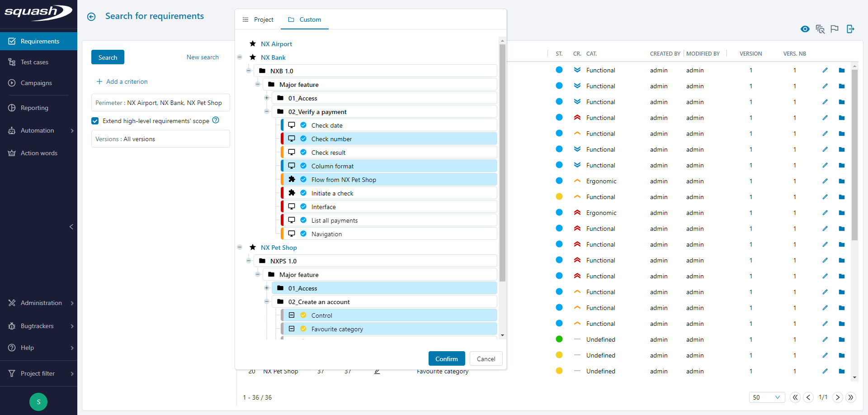Select the Check date requirement
Image resolution: width=868 pixels, height=415 pixels.
(327, 125)
